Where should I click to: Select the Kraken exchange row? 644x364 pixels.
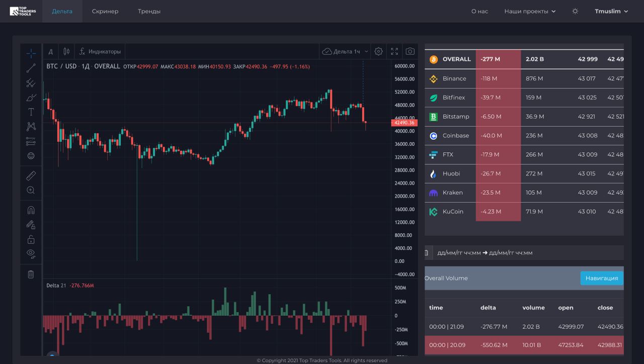524,193
